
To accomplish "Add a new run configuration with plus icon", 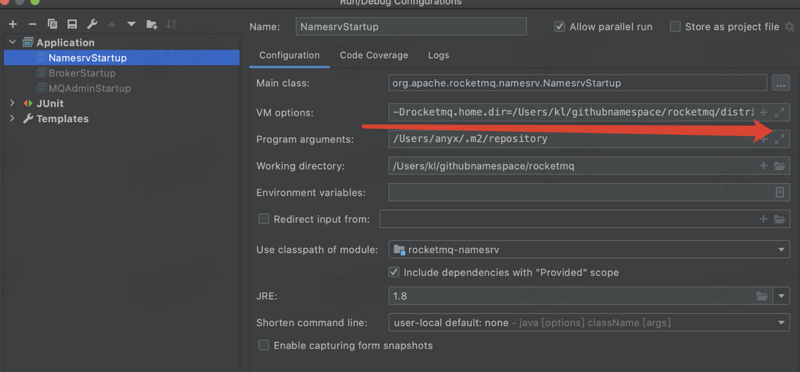I will (x=13, y=24).
